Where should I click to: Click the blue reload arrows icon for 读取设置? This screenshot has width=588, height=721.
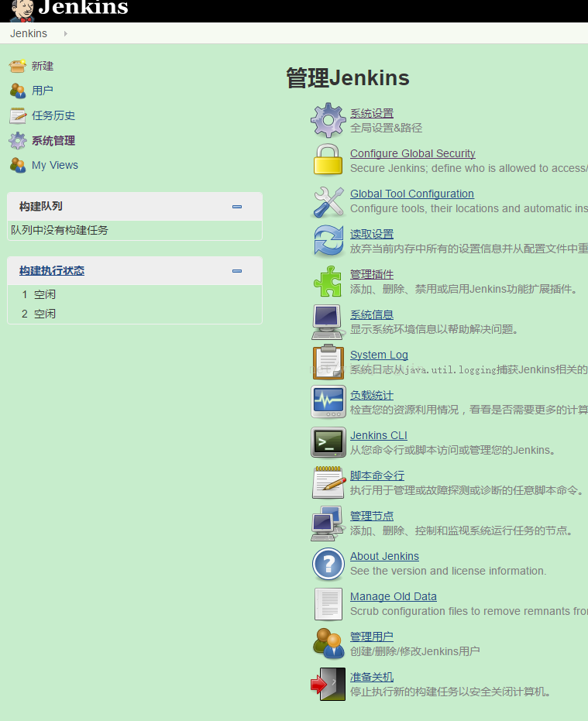(328, 241)
